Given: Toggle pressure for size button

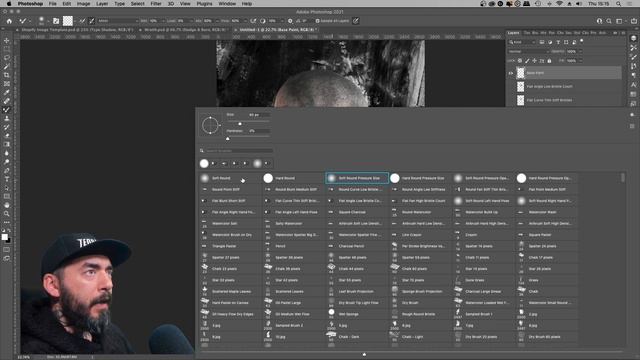Looking at the screenshot, I should pyautogui.click(x=356, y=21).
